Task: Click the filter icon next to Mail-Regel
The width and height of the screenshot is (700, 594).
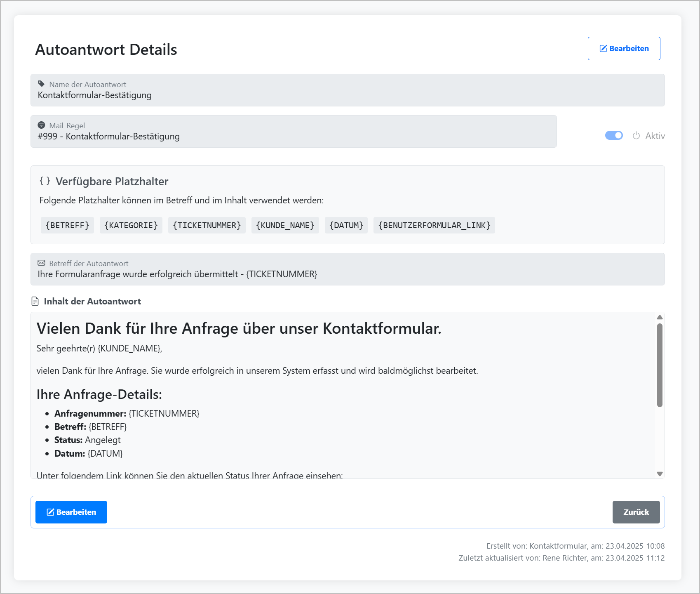Action: pos(42,125)
